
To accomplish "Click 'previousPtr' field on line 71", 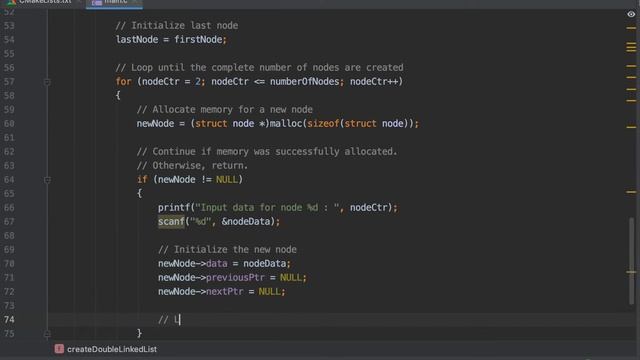I will click(235, 278).
